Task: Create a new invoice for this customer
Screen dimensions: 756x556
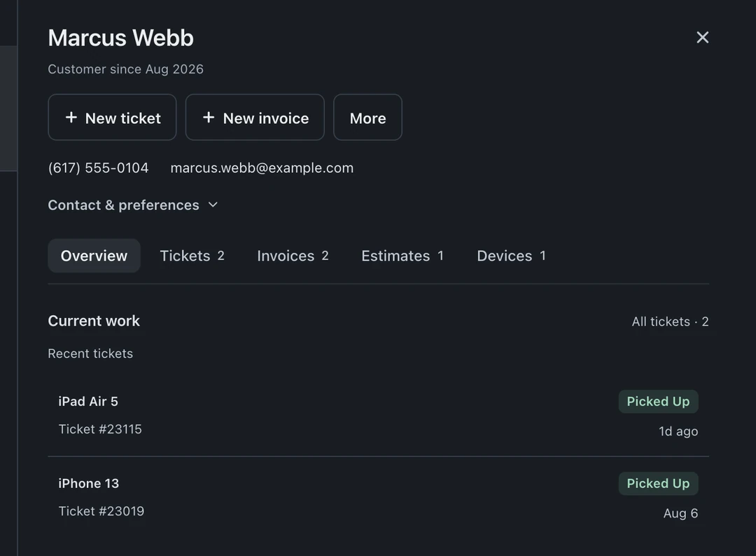Action: point(255,117)
